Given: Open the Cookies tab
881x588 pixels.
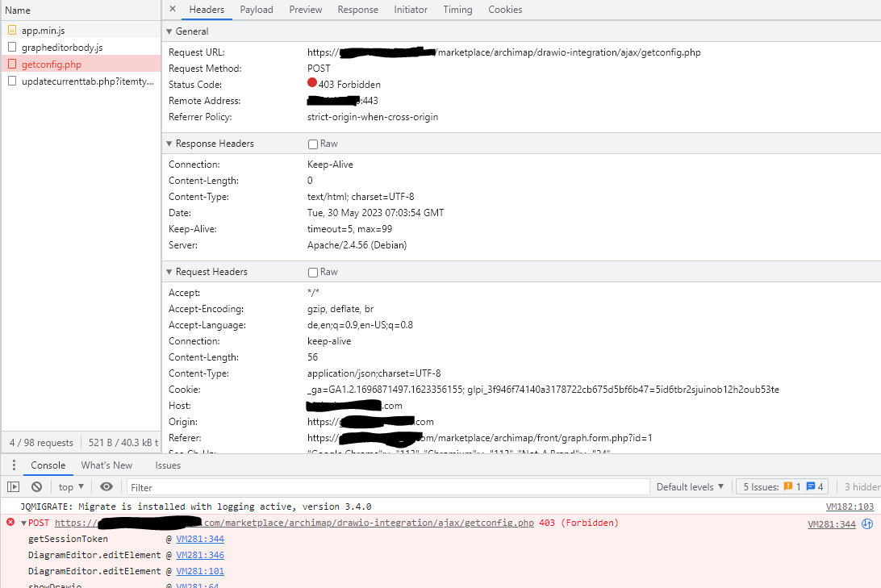Looking at the screenshot, I should (x=505, y=10).
